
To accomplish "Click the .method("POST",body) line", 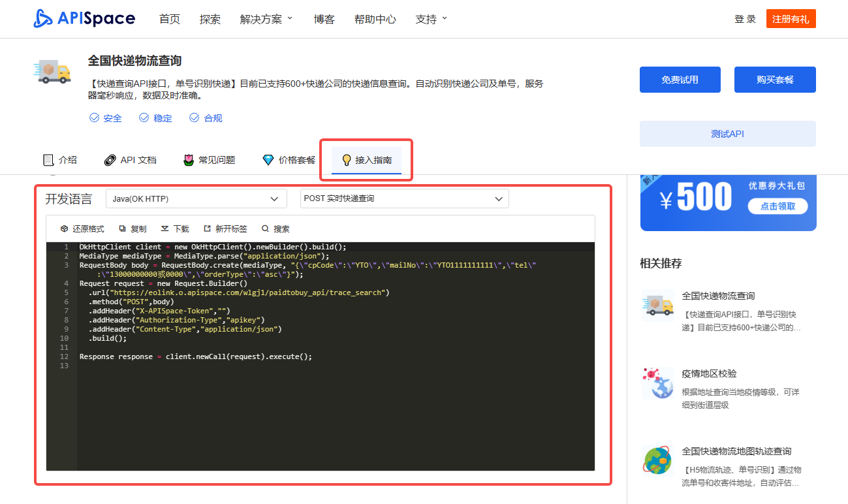I will point(131,302).
